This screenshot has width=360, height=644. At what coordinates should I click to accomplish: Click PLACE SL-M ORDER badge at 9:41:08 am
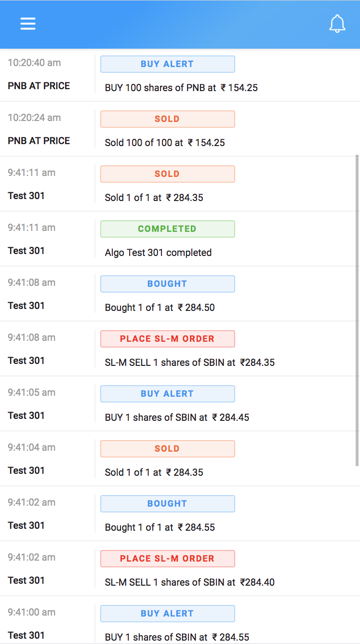pyautogui.click(x=168, y=339)
